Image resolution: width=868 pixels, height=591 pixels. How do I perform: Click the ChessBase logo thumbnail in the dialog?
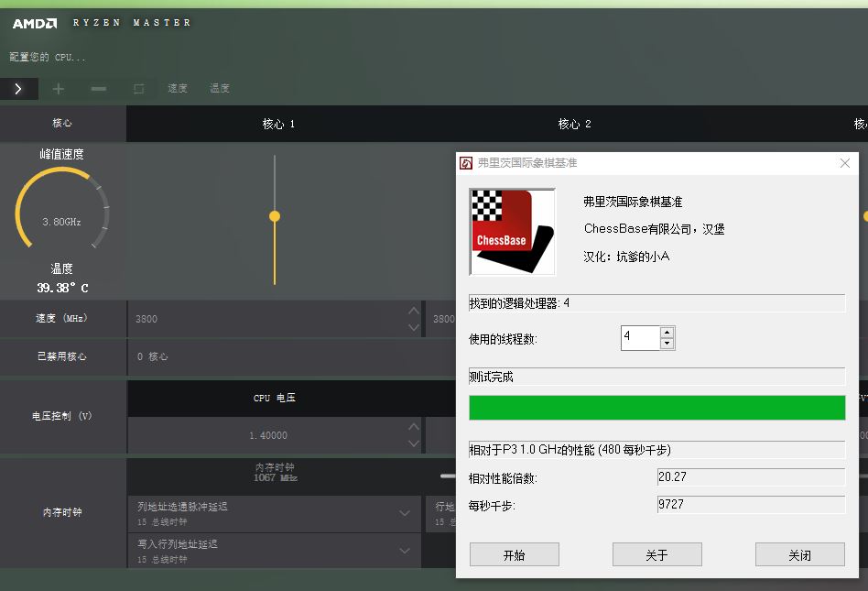click(511, 230)
